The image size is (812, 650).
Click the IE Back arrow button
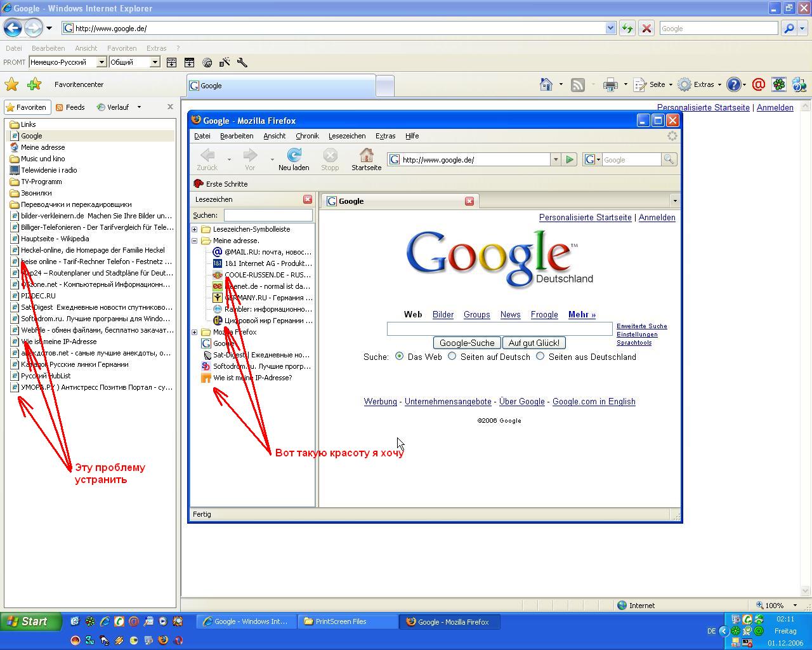coord(13,28)
